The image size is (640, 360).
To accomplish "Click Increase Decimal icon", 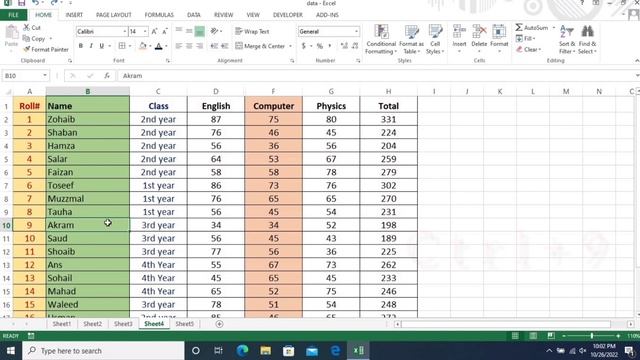I will pos(344,46).
